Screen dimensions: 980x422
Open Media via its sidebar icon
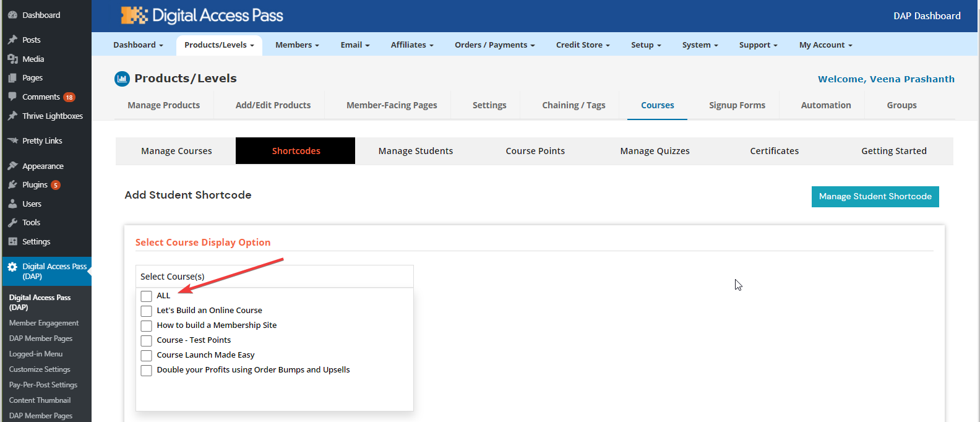12,59
